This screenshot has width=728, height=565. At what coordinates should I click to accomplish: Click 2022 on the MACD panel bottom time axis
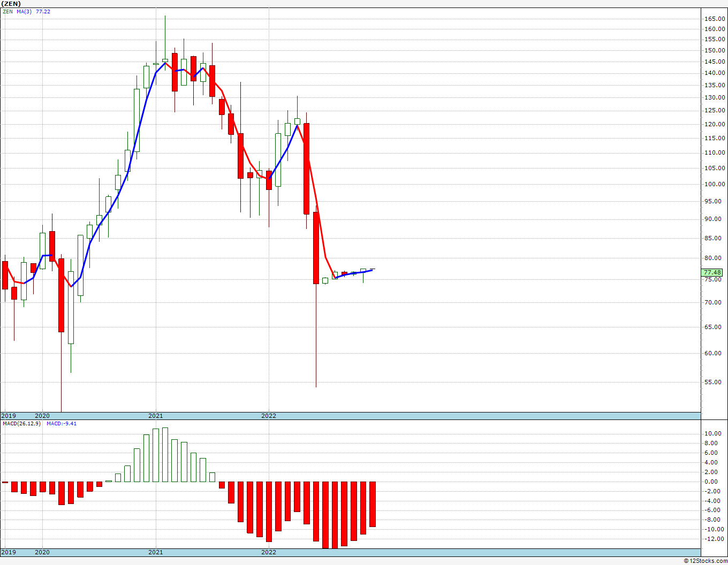[x=269, y=552]
